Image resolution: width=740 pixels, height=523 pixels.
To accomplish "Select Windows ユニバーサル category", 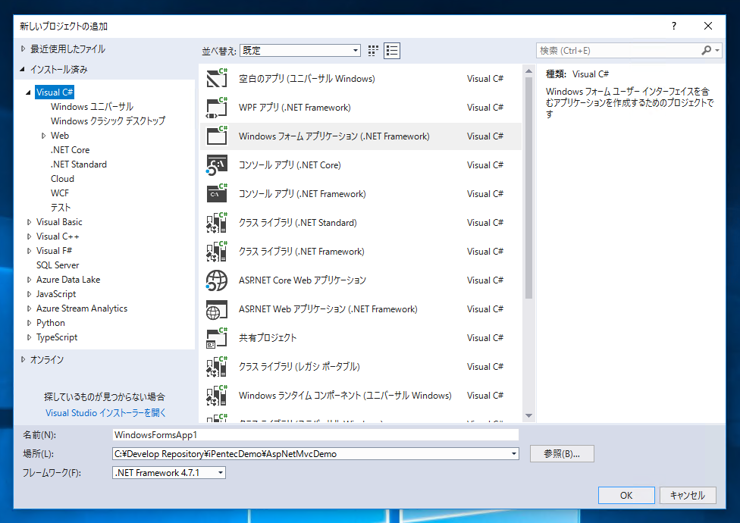I will coord(92,107).
